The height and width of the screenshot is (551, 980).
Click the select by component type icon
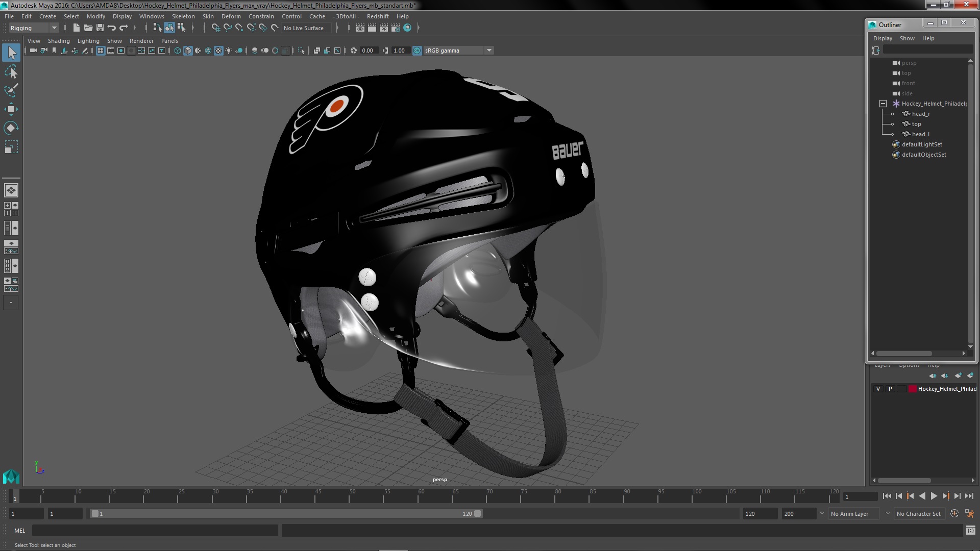(181, 28)
